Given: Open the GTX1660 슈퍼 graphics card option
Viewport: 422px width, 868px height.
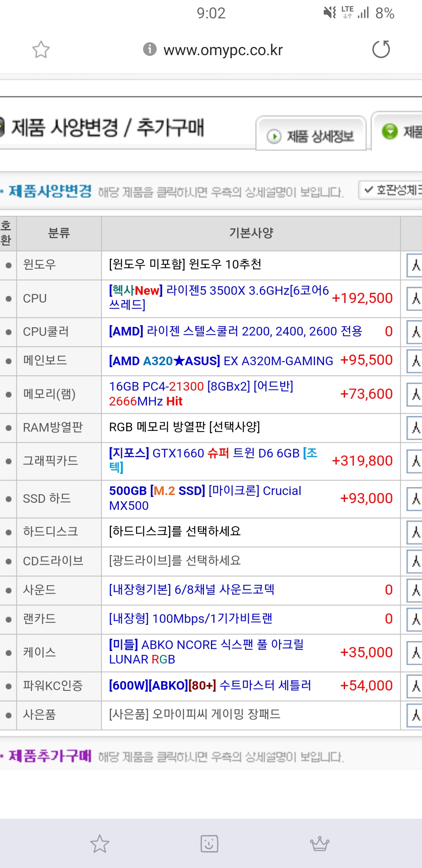Looking at the screenshot, I should (x=213, y=460).
